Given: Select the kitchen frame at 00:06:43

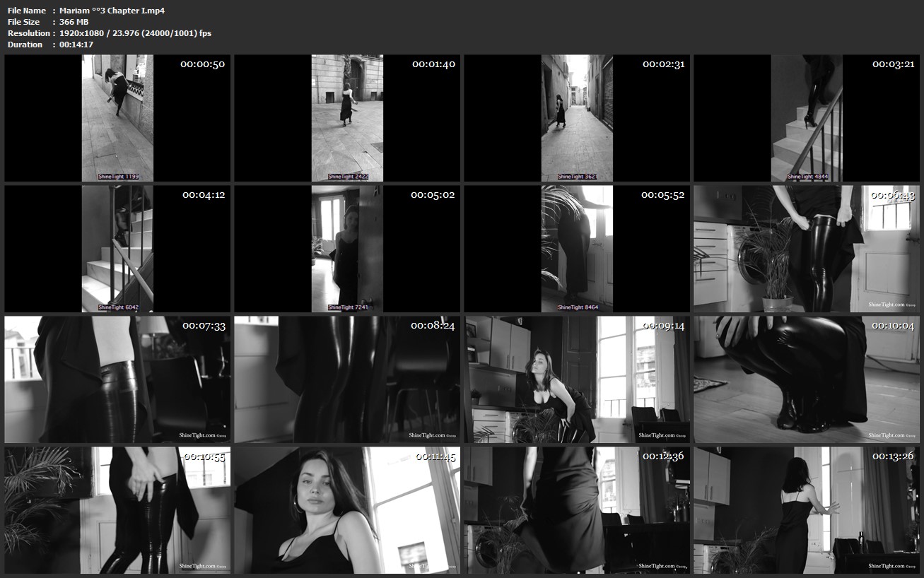Looking at the screenshot, I should (x=807, y=249).
